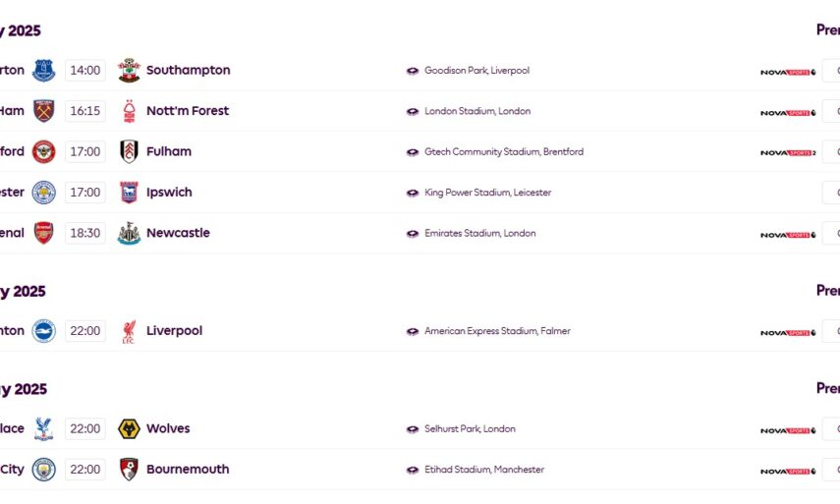Viewport: 840px width, 504px height.
Task: Click the Newcastle club crest
Action: click(129, 233)
